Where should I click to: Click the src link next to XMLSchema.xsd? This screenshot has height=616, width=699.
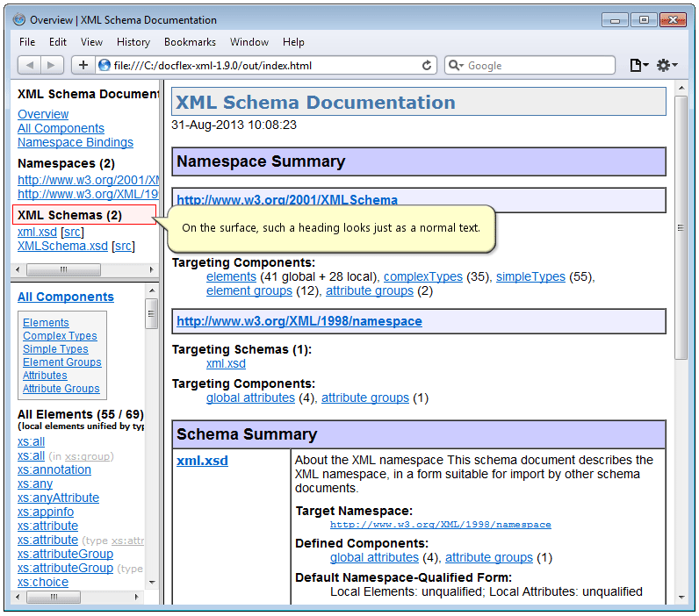point(124,246)
